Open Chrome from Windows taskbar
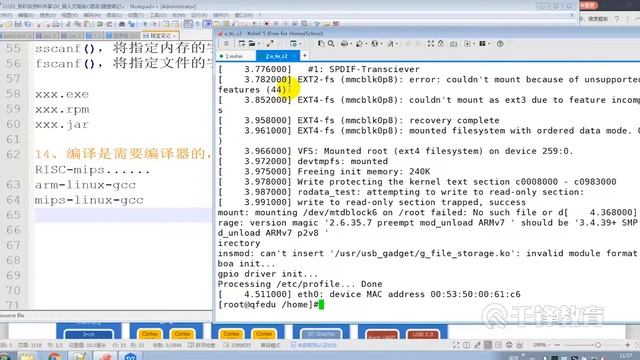Screen dimensions: 640x360 point(54,356)
